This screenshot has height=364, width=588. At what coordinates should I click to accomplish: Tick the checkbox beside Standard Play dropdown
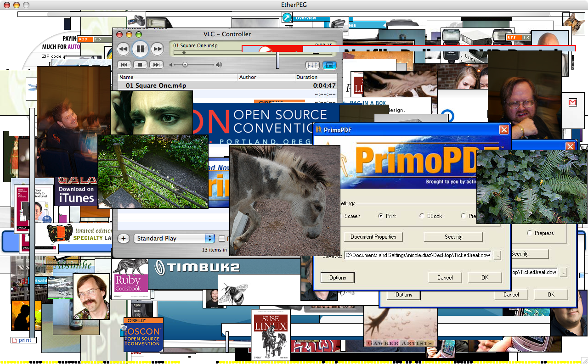pyautogui.click(x=222, y=239)
